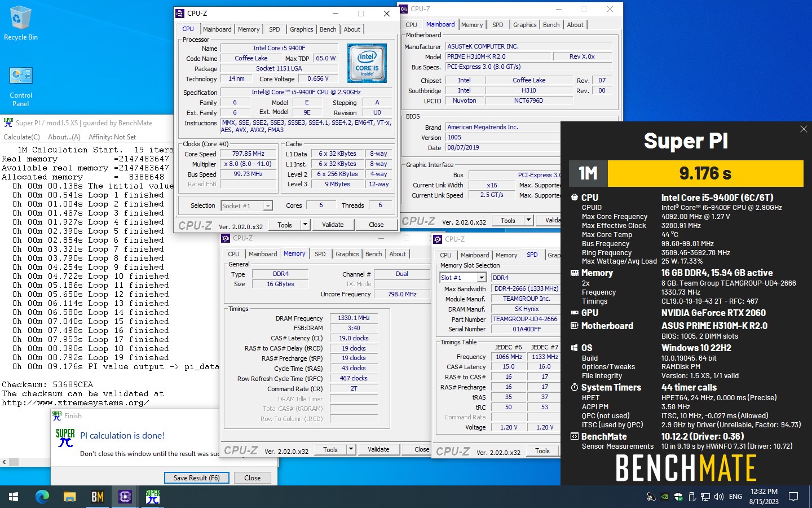Click Close button in CPU-Z processor window
The width and height of the screenshot is (812, 508).
tap(376, 225)
